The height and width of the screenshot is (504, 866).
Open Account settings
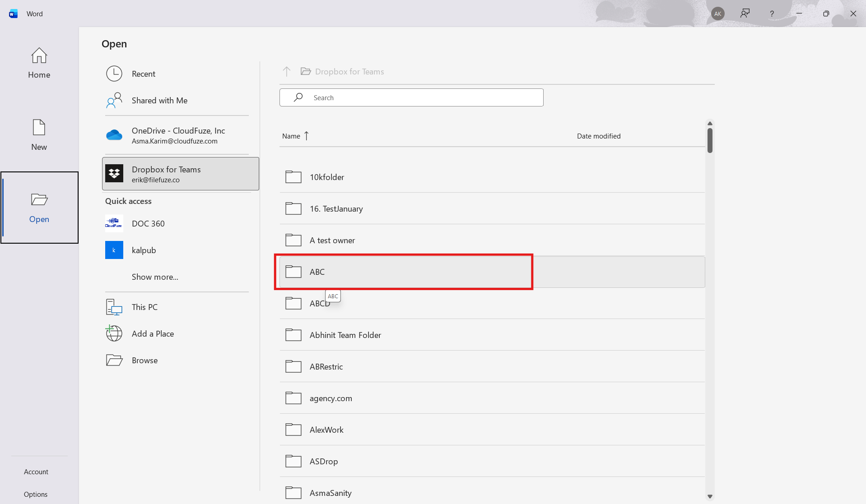[x=36, y=472]
